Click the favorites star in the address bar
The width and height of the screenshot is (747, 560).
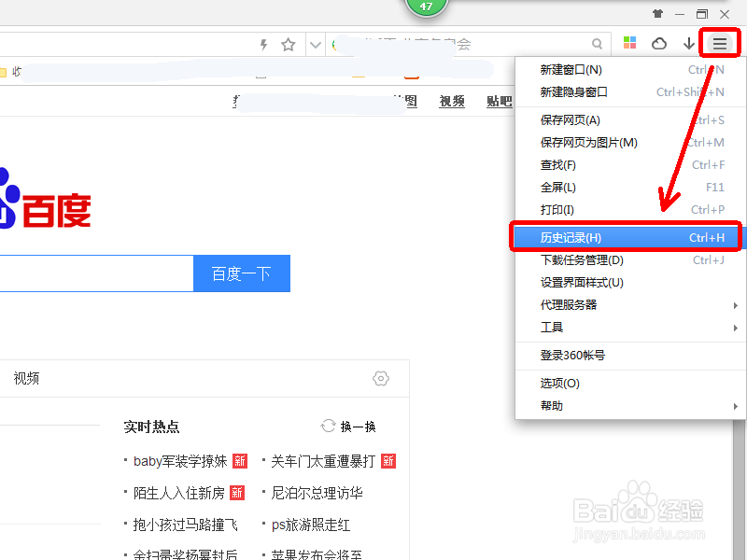click(x=287, y=43)
